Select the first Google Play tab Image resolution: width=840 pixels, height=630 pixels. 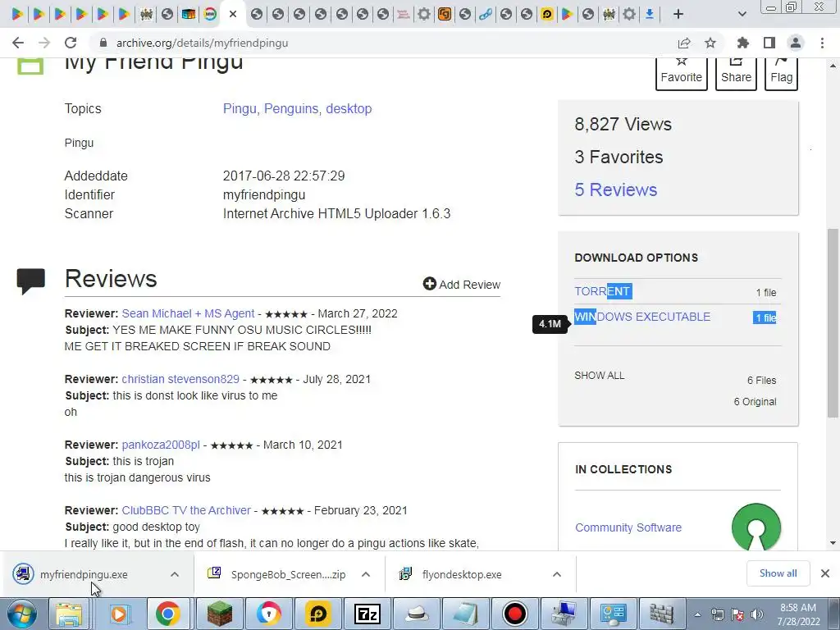point(18,14)
